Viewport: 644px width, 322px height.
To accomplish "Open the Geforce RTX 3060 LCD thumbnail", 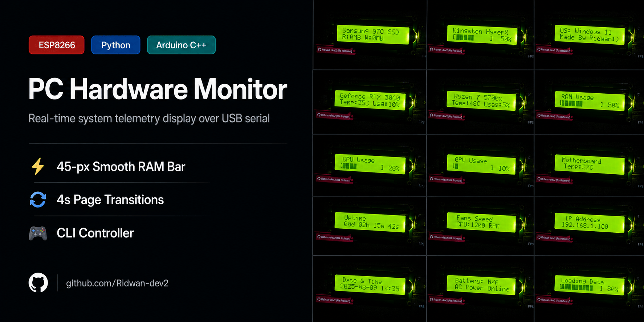I will coord(370,102).
